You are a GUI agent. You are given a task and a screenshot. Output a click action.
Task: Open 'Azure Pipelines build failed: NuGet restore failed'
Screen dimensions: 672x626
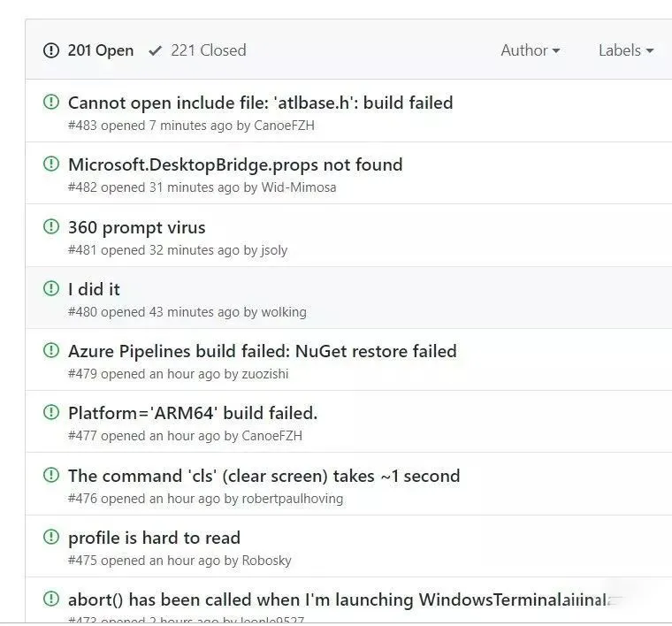tap(263, 351)
